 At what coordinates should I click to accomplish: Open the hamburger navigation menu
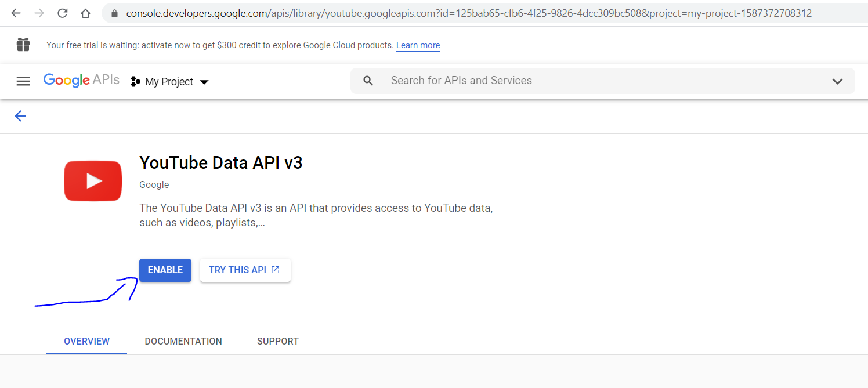click(23, 81)
